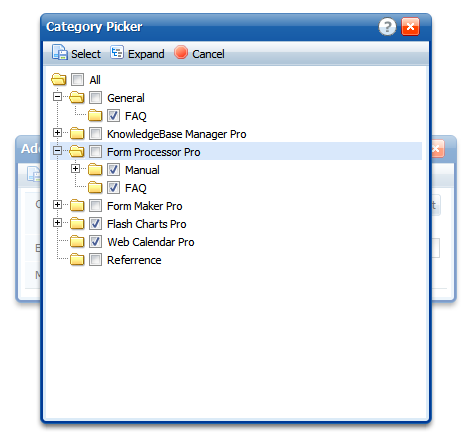Select the Form Processor Pro tree item
This screenshot has height=434, width=468.
point(236,151)
